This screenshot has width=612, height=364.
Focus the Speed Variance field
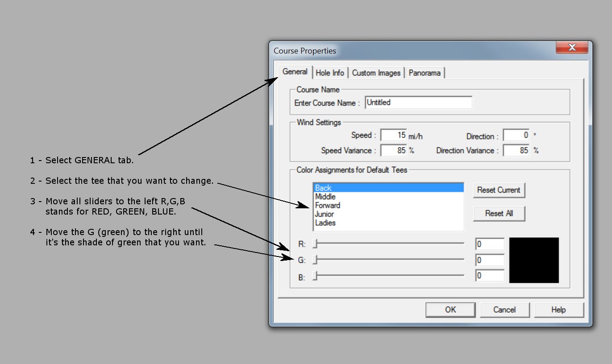click(x=393, y=151)
